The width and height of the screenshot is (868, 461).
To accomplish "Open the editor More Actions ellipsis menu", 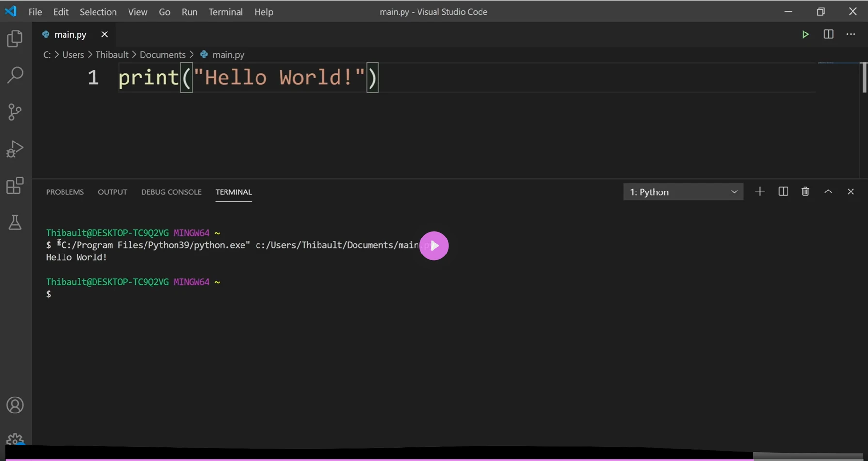I will (x=851, y=34).
